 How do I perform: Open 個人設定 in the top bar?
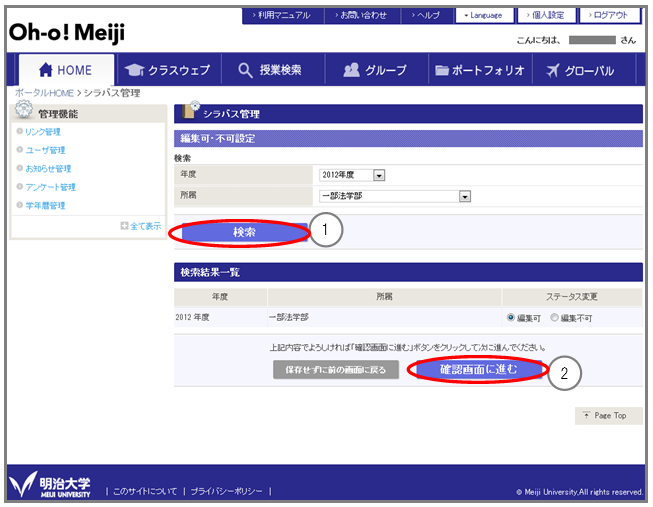[x=546, y=15]
